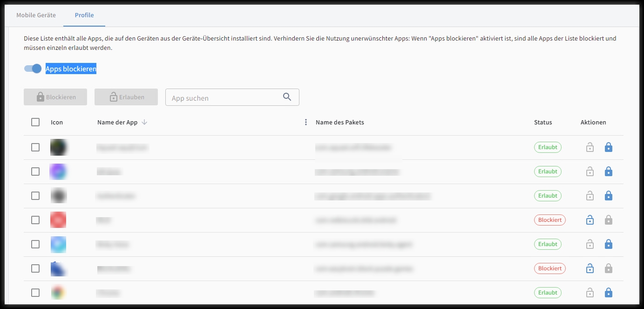Toggle the "Apps blockieren" switch

tap(33, 69)
